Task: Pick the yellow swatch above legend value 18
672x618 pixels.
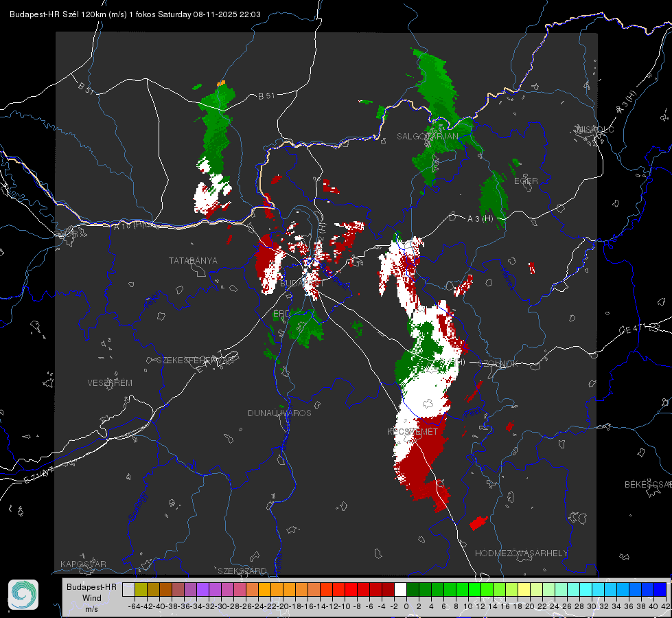Action: point(524,589)
